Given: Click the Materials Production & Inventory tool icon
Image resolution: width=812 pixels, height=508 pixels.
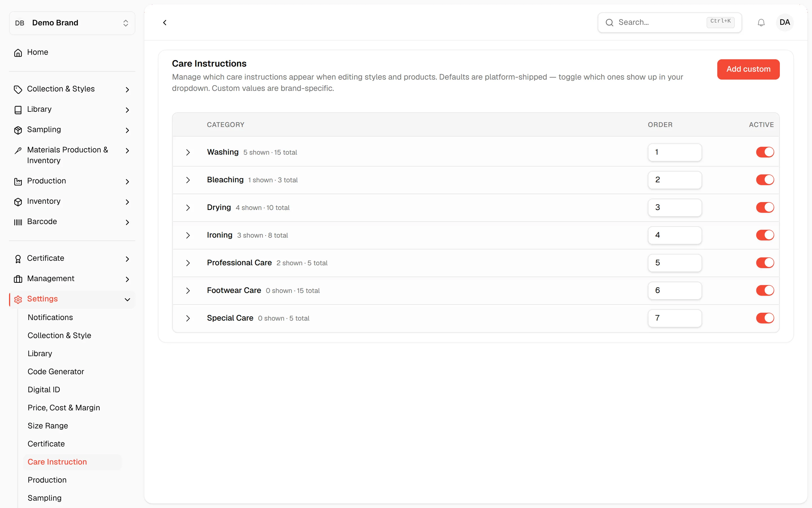Looking at the screenshot, I should (x=18, y=150).
